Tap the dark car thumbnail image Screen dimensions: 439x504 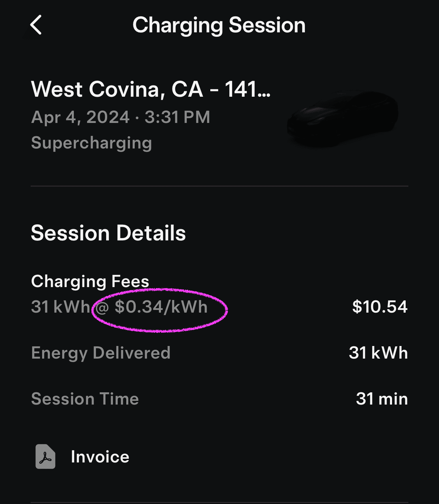coord(342,118)
